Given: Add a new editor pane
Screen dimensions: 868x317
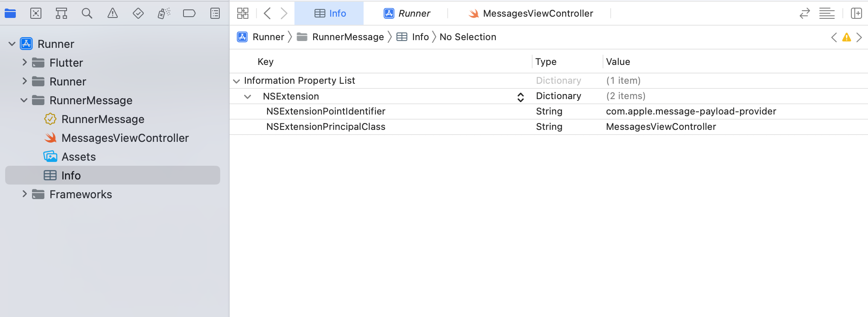Looking at the screenshot, I should click(856, 14).
